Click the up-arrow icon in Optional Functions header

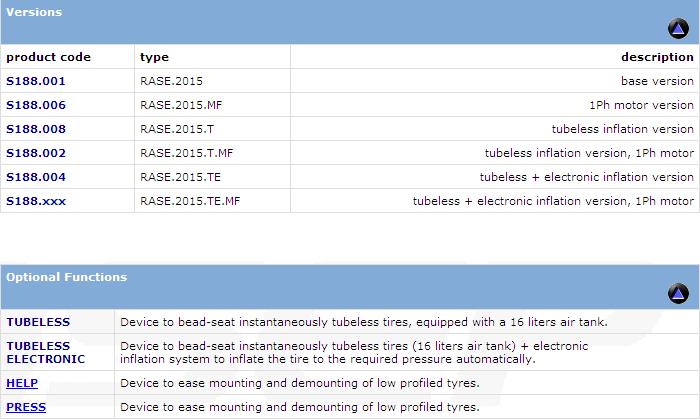pyautogui.click(x=678, y=293)
